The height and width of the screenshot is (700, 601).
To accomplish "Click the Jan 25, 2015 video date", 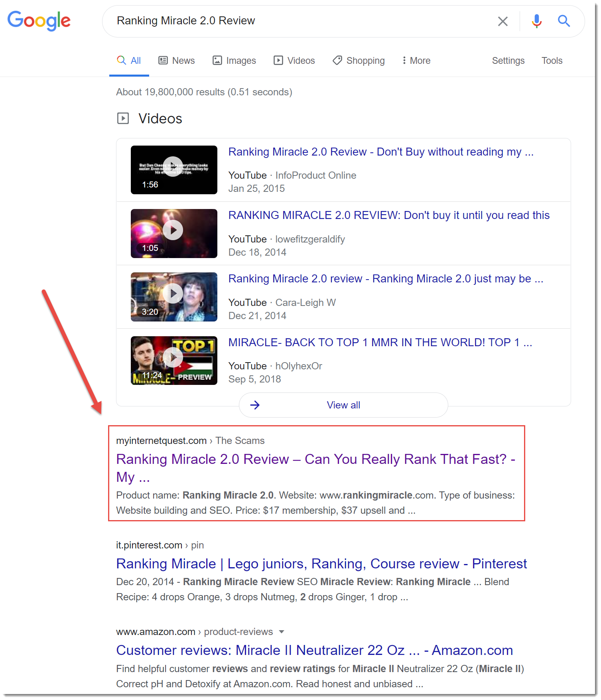I will pyautogui.click(x=256, y=189).
